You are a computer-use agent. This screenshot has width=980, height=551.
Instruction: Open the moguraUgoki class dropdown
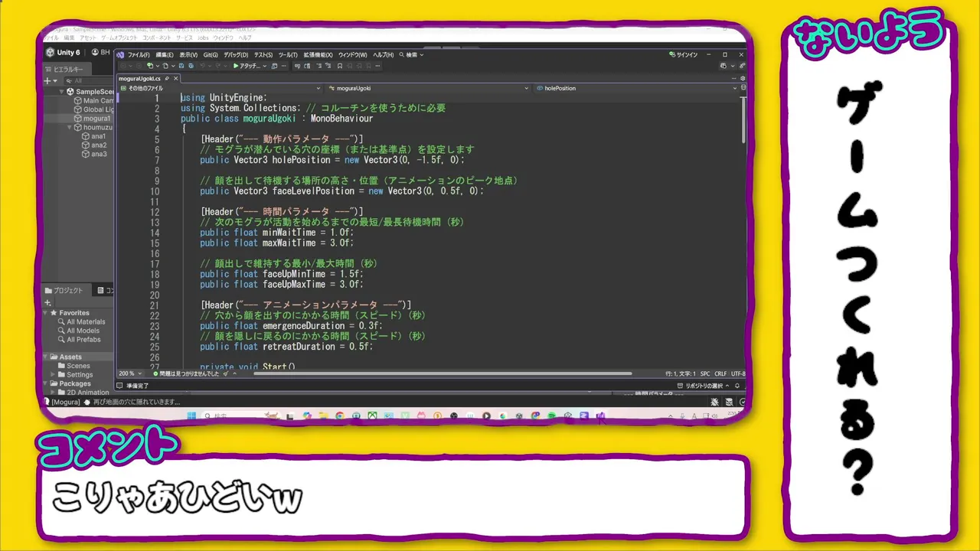coord(429,88)
